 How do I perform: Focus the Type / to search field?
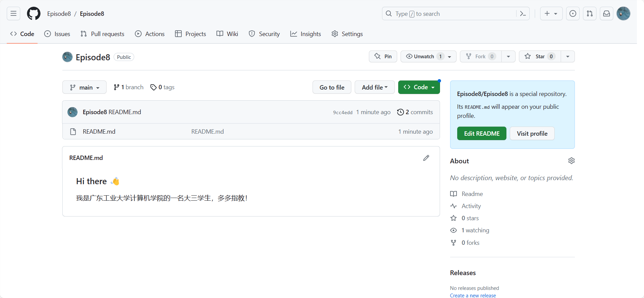tap(456, 13)
